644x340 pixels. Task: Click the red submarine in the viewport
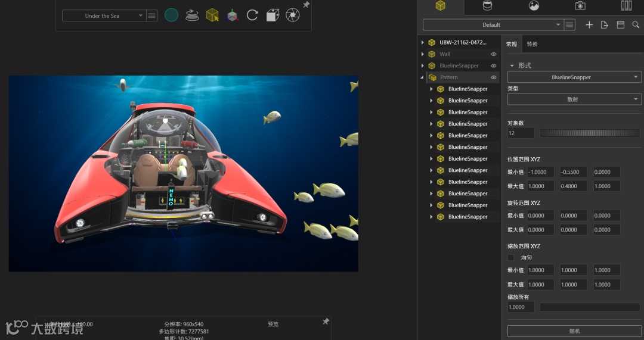tap(171, 172)
